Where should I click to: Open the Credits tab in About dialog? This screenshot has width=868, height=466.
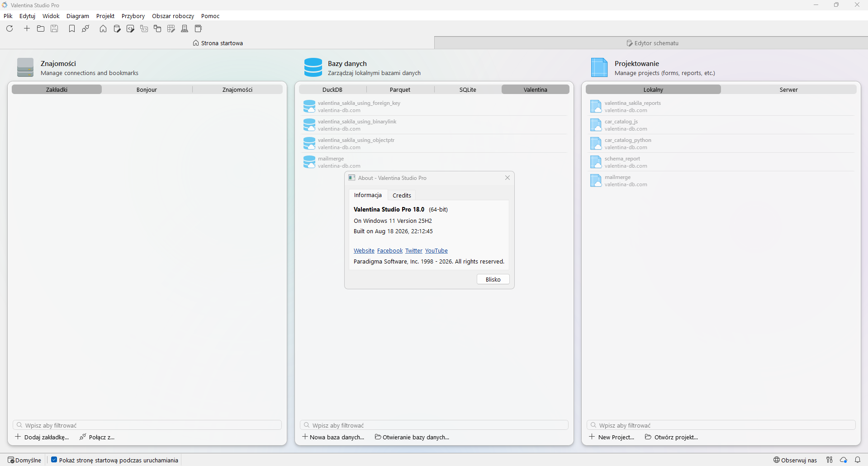point(402,195)
